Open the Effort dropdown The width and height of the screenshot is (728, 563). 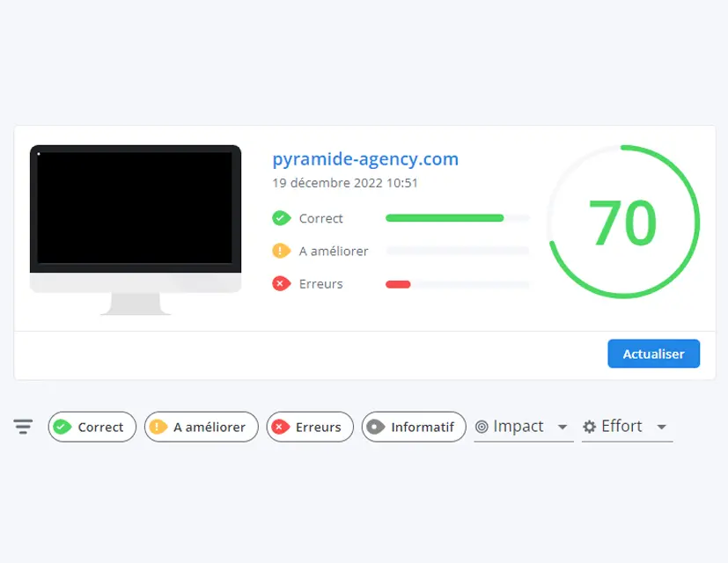pos(627,427)
